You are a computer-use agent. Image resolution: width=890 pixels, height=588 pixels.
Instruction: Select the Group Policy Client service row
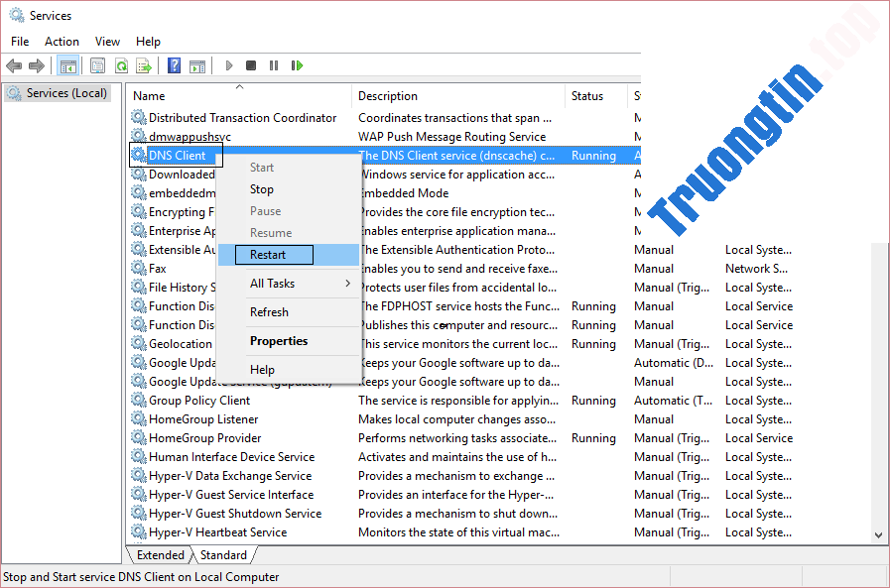tap(199, 401)
